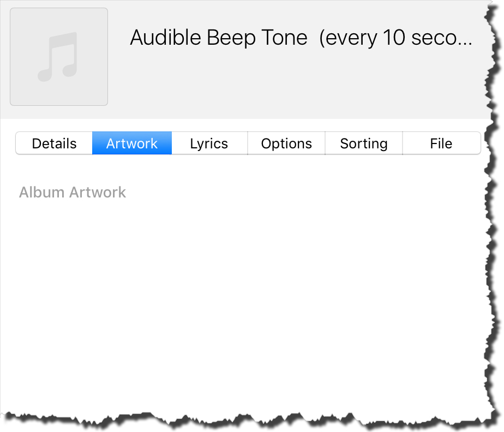Go to the Sorting tab
This screenshot has width=504, height=432.
pyautogui.click(x=364, y=143)
